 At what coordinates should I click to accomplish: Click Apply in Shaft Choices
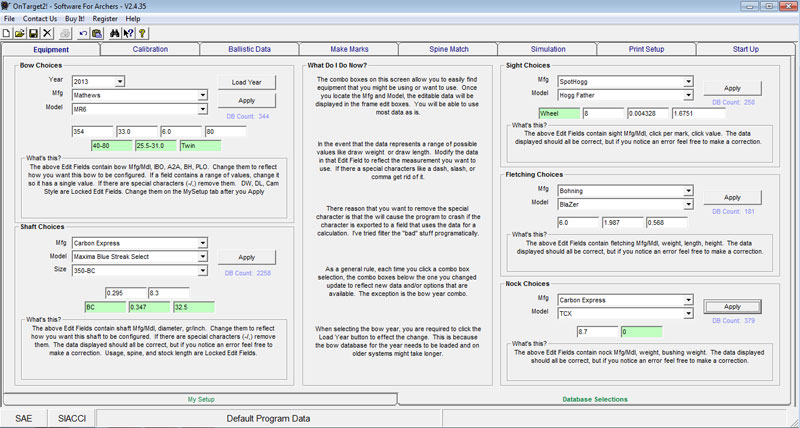click(x=247, y=257)
